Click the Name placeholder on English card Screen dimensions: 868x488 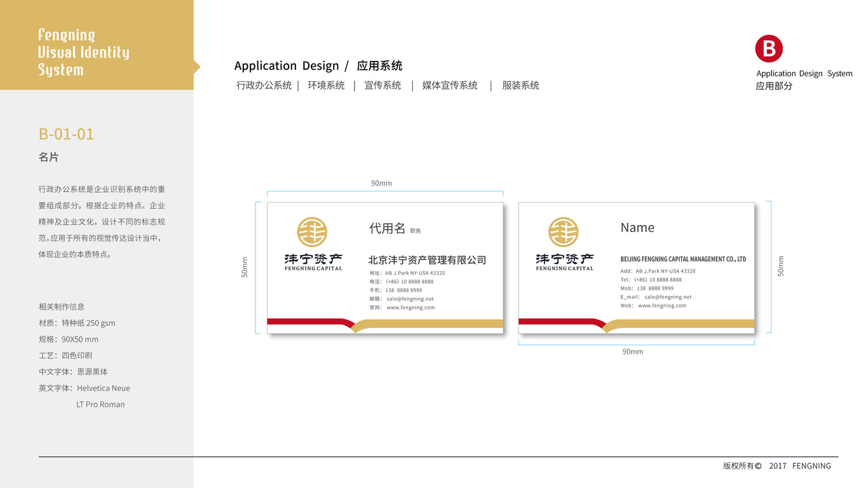[x=637, y=227]
